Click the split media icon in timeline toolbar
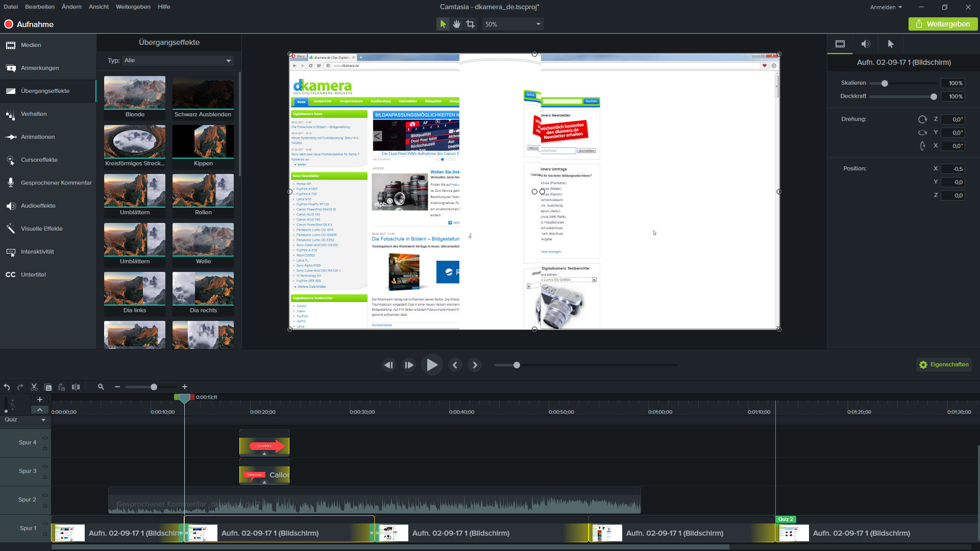 pyautogui.click(x=76, y=387)
